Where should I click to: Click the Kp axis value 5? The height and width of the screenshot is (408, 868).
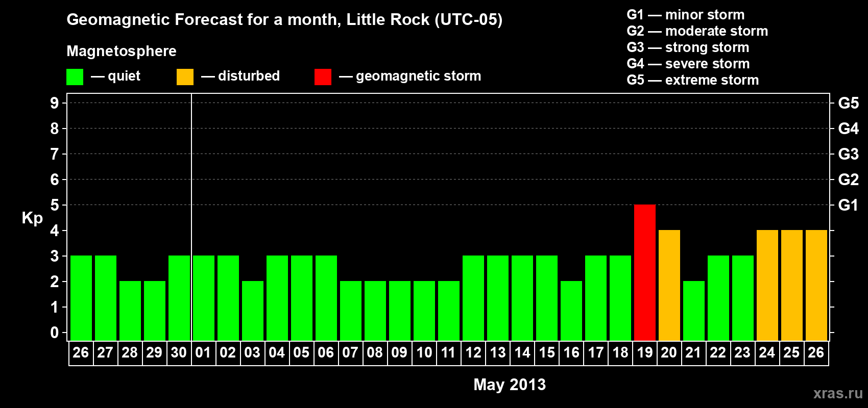coord(55,205)
